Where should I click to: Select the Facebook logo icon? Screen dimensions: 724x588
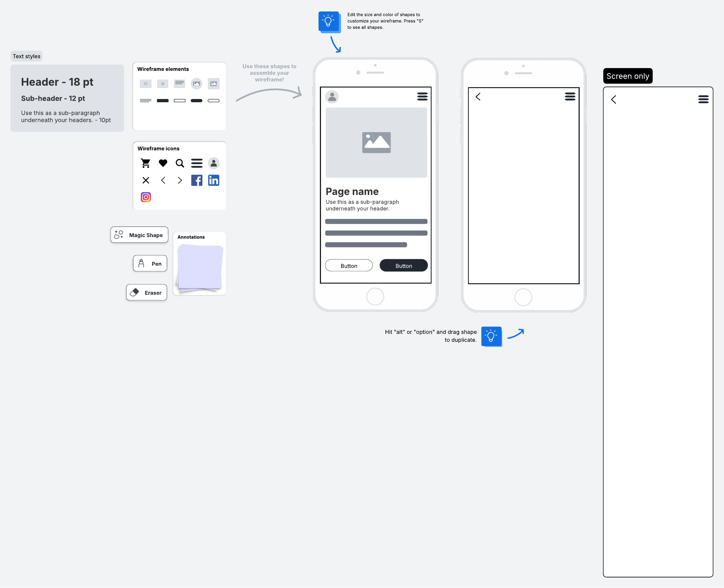click(197, 180)
